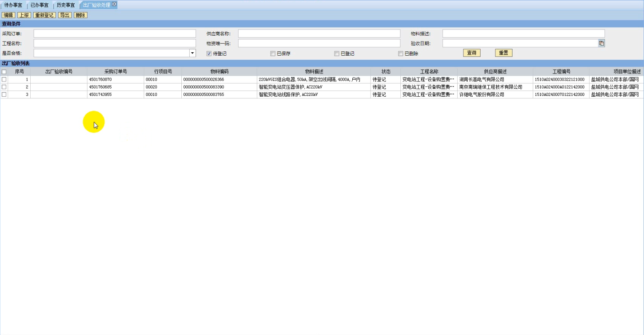Click the 查询 search button
The height and width of the screenshot is (335, 644).
point(471,53)
